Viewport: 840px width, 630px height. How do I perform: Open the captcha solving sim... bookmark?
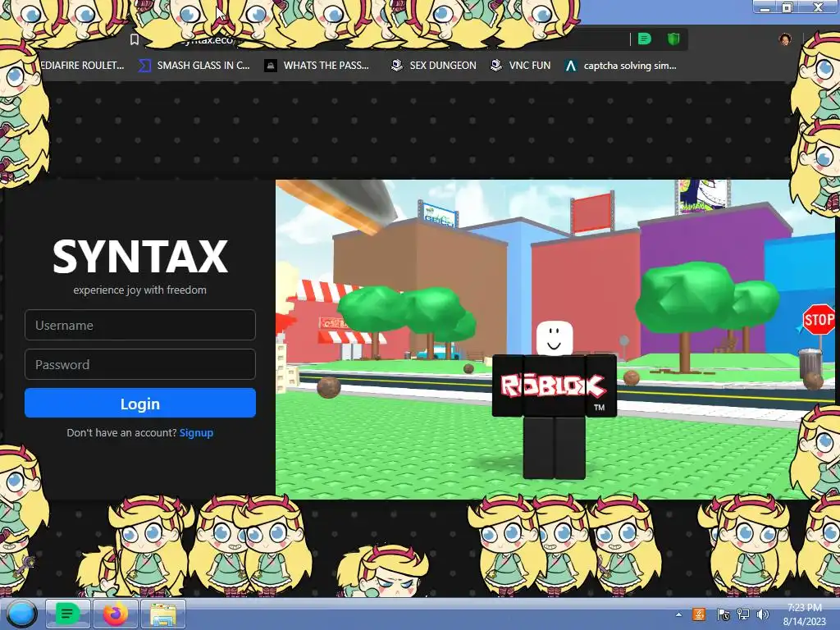[620, 66]
